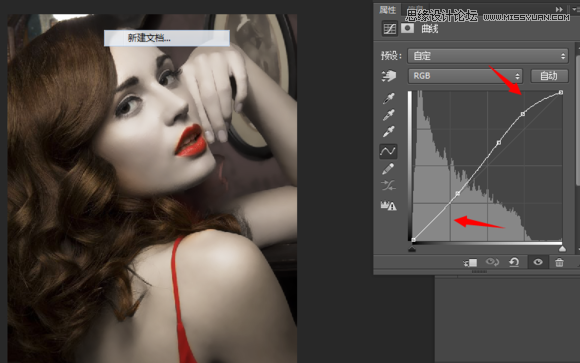Screen dimensions: 580x363
Task: Reset curves to adjustment defaults
Action: [514, 262]
